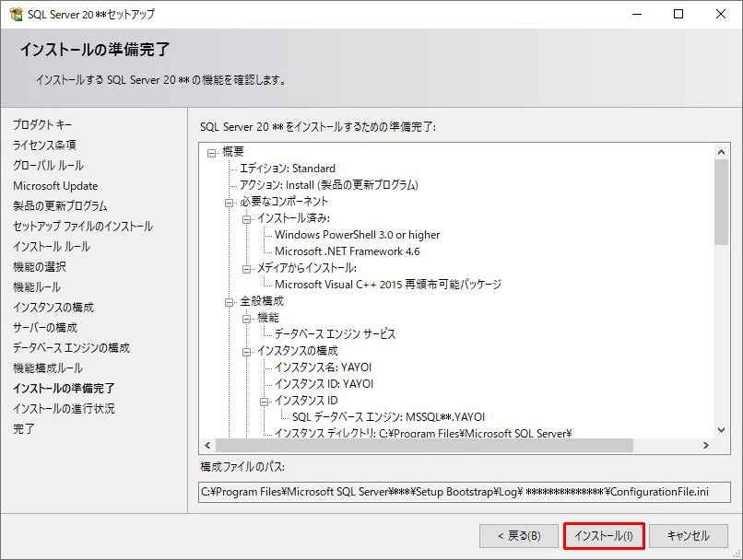The height and width of the screenshot is (560, 743).
Task: Select the 完了 step in sidebar
Action: click(x=23, y=429)
